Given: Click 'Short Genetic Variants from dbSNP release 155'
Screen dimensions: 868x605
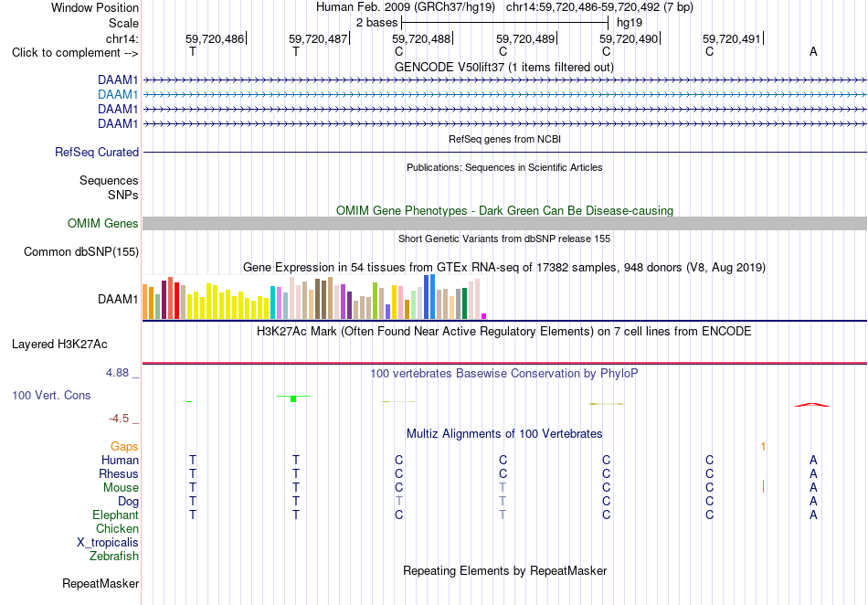Looking at the screenshot, I should tap(504, 239).
